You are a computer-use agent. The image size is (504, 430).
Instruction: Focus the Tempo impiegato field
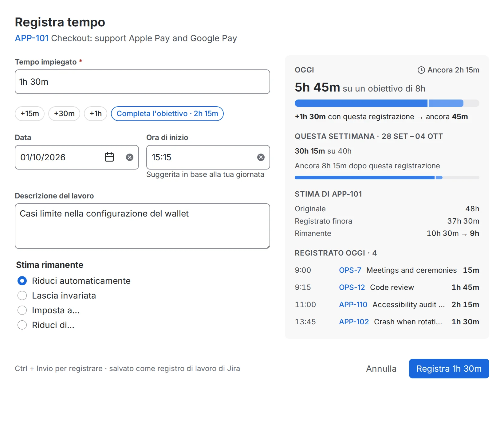(x=142, y=82)
